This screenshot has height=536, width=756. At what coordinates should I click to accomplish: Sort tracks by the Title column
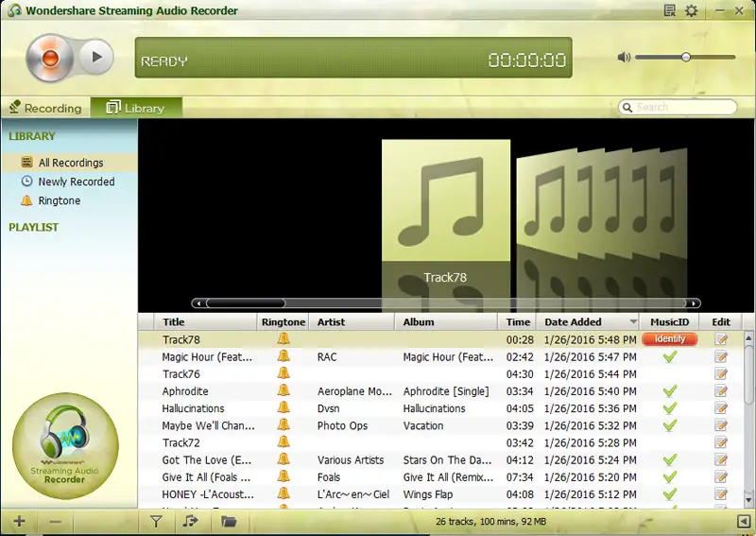tap(205, 322)
